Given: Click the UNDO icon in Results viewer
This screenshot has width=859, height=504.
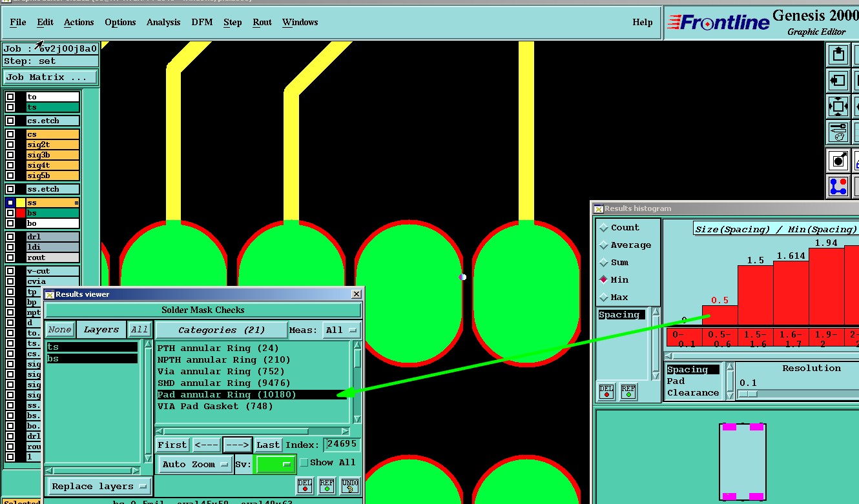Looking at the screenshot, I should (x=349, y=485).
